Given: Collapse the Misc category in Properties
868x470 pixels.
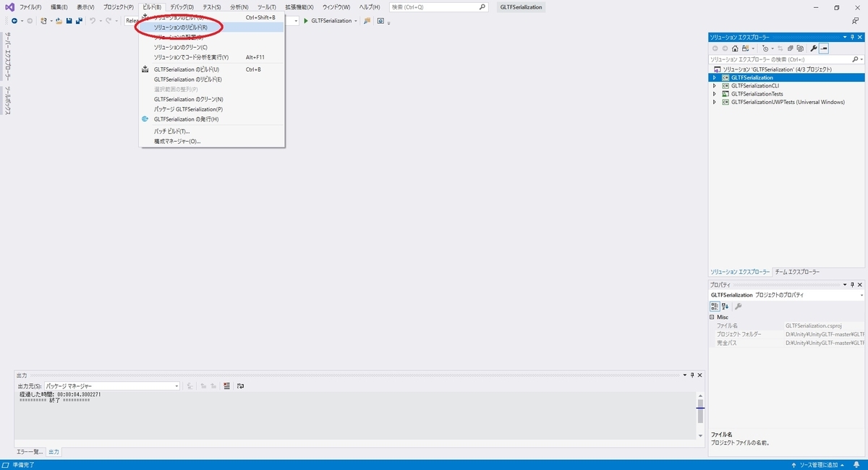Looking at the screenshot, I should tap(712, 317).
